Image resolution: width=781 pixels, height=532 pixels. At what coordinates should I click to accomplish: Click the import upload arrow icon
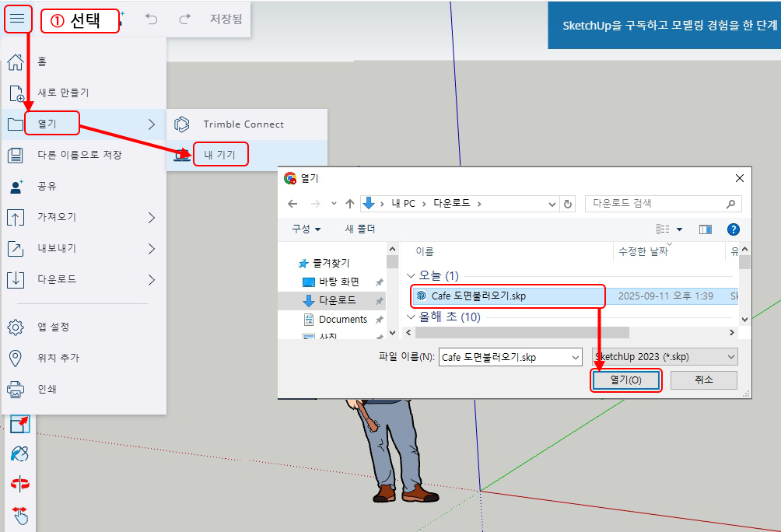(x=16, y=218)
